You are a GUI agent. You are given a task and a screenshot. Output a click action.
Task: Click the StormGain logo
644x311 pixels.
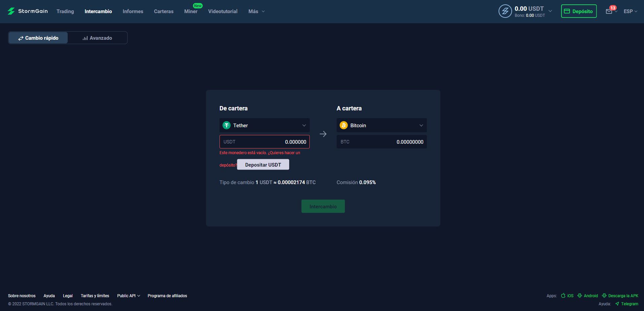click(28, 11)
